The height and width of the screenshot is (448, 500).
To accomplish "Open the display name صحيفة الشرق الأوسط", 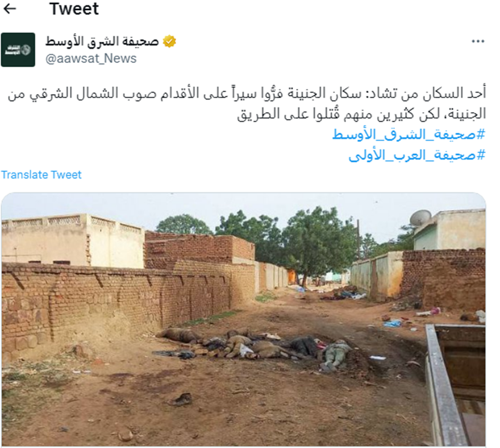I will click(102, 42).
